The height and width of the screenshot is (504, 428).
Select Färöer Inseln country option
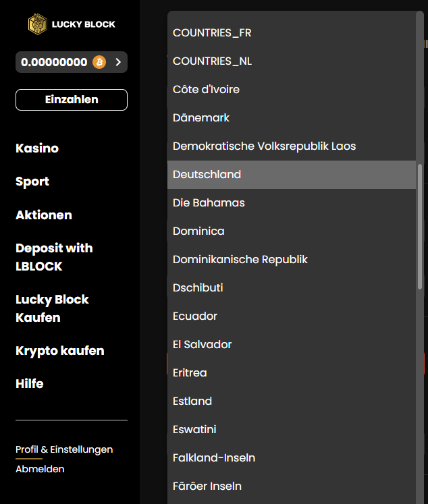[207, 486]
